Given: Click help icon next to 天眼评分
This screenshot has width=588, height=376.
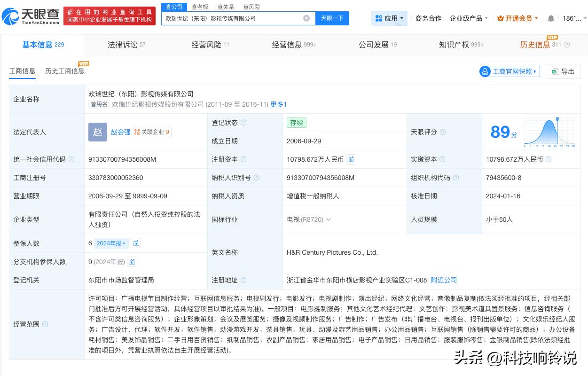Looking at the screenshot, I should pyautogui.click(x=442, y=132).
